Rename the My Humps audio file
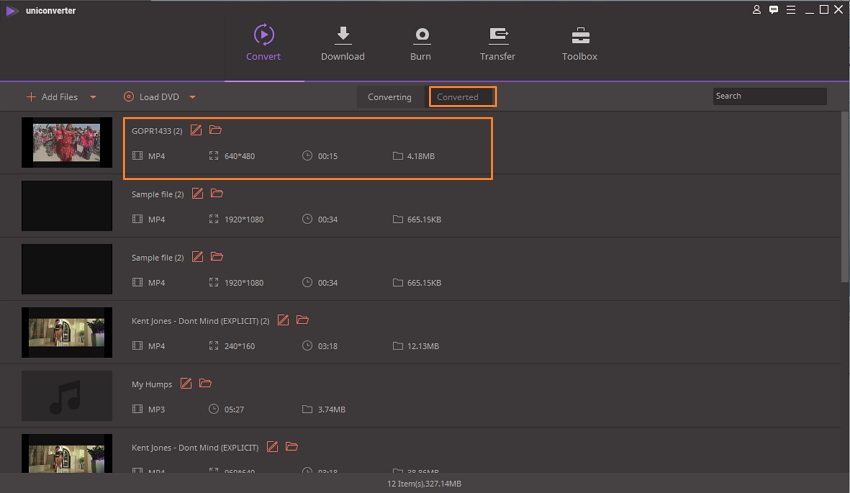The height and width of the screenshot is (493, 850). [x=185, y=384]
